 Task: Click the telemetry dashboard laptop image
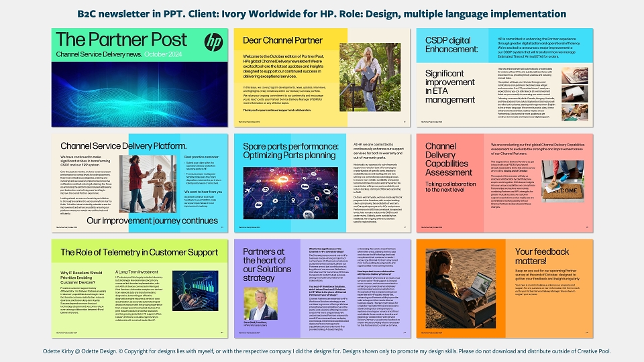pos(195,290)
